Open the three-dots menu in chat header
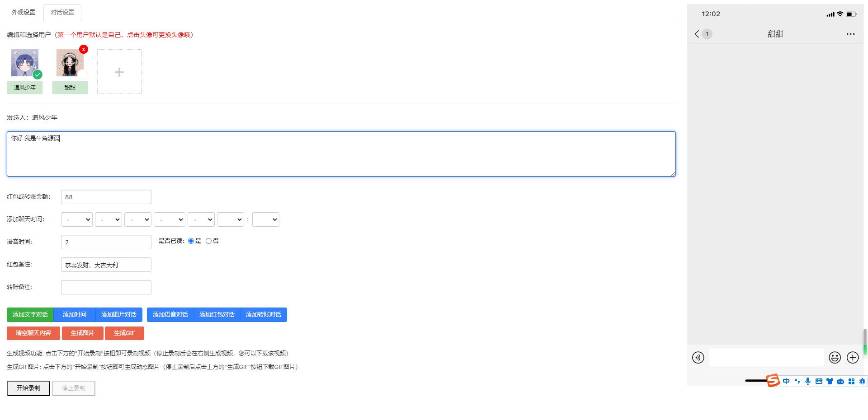The image size is (868, 420). (850, 34)
